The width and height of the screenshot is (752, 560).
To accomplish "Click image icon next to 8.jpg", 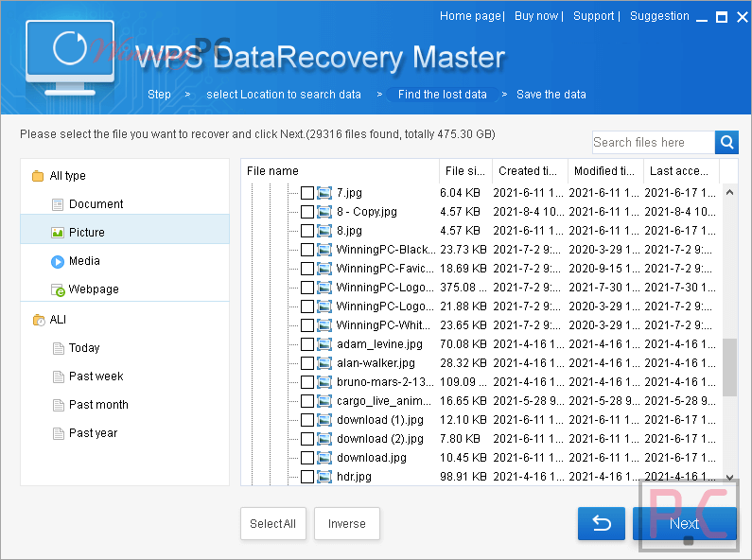I will click(x=324, y=231).
